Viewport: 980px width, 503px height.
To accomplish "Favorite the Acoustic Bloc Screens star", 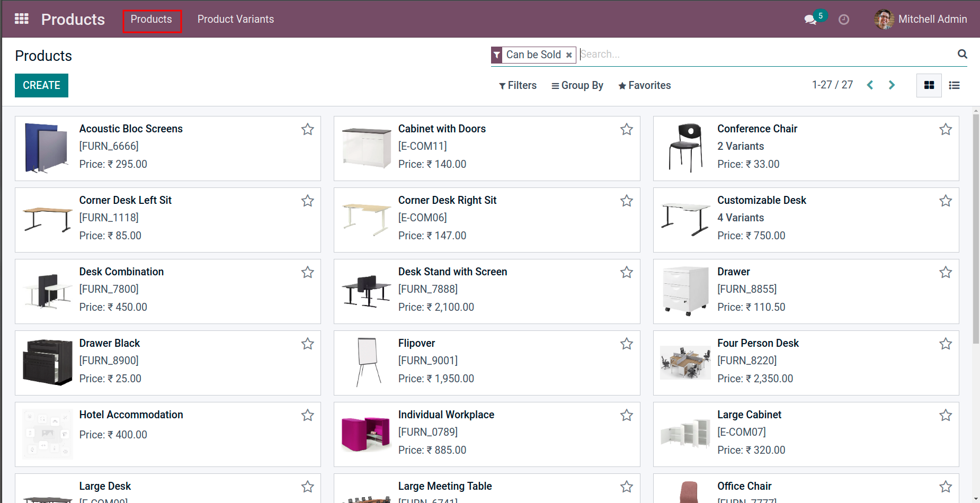I will click(308, 129).
